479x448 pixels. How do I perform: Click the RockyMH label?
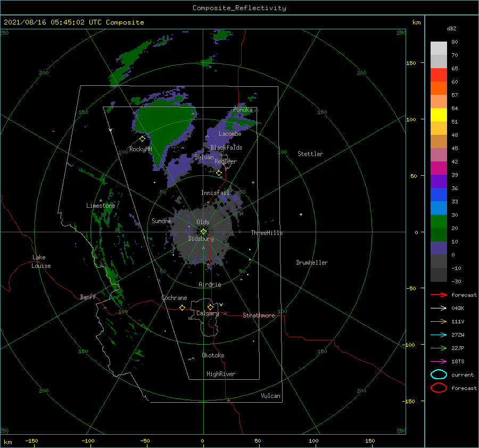click(141, 149)
